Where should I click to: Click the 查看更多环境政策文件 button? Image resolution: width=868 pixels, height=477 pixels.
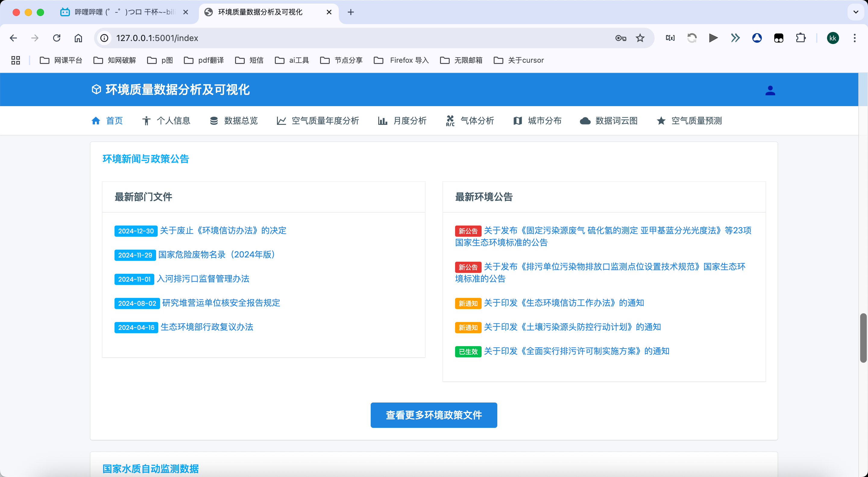(x=434, y=415)
